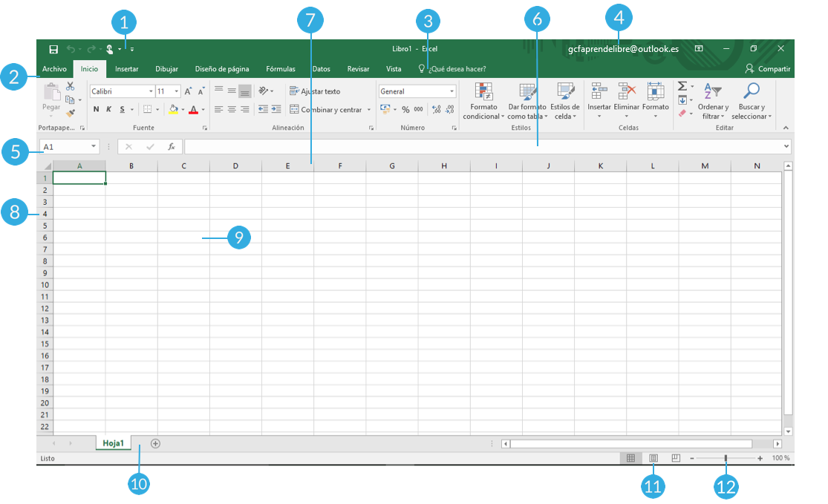Toggle underline (S) formatting
Image resolution: width=828 pixels, height=504 pixels.
pos(121,109)
